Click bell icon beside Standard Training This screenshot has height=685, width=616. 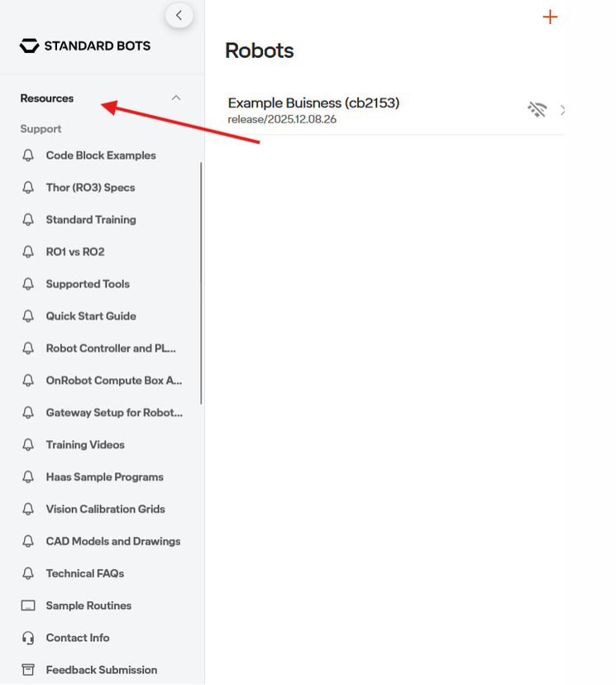click(28, 220)
